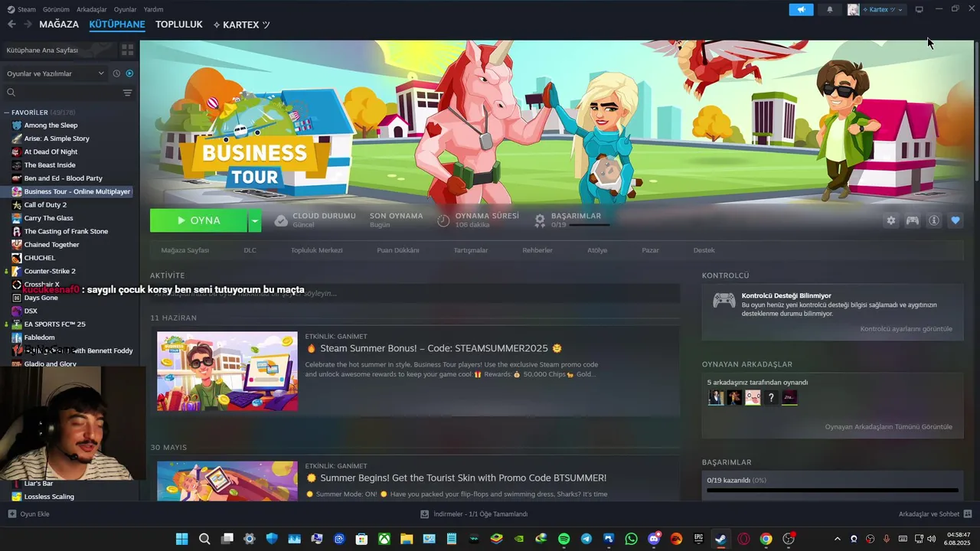Open the Topluluk Merkezi link
This screenshot has width=980, height=551.
click(316, 250)
